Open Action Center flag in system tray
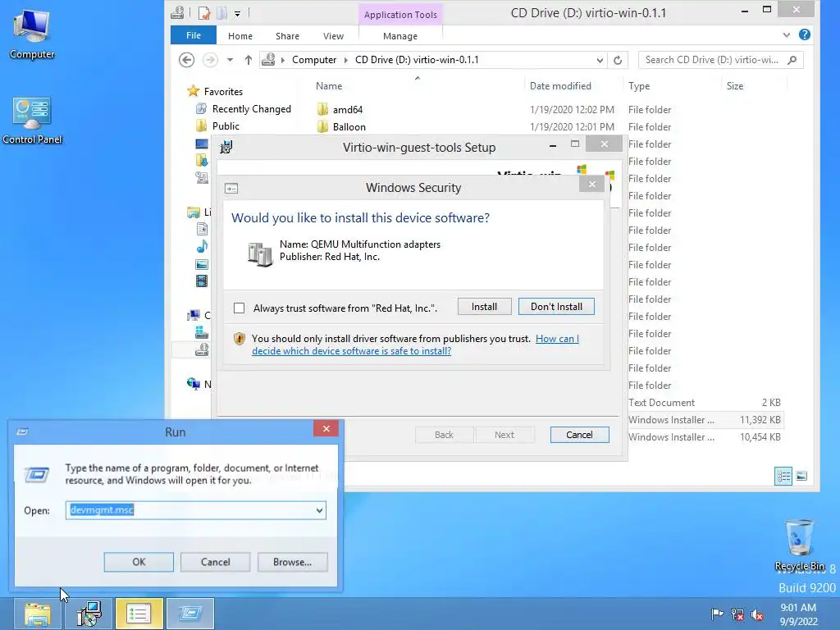Viewport: 840px width, 630px height. (716, 614)
